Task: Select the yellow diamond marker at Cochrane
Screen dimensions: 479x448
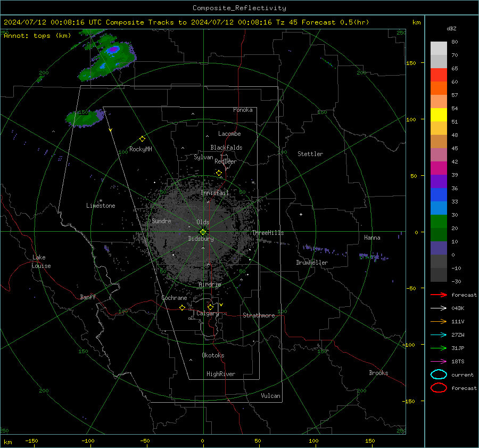Action: [x=183, y=307]
